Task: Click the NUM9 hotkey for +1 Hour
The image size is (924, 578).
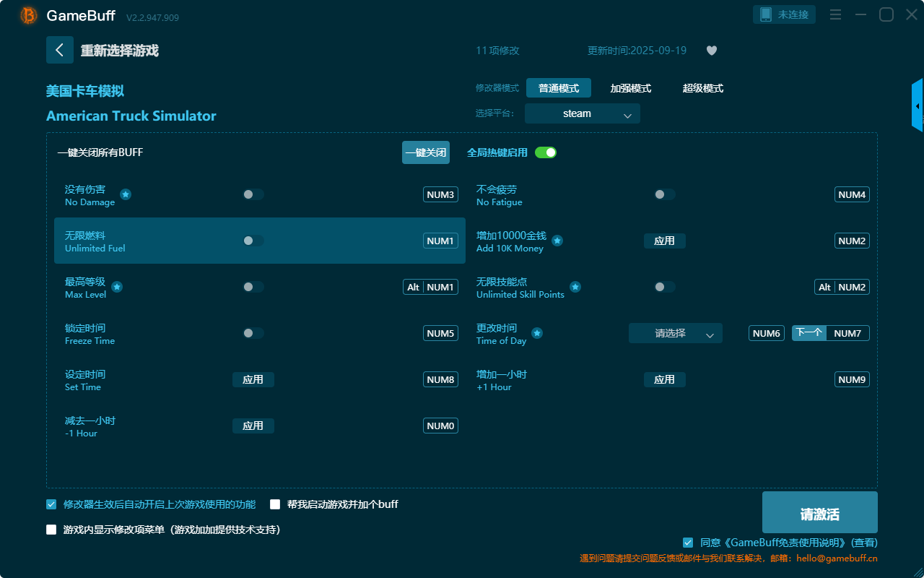Action: (x=852, y=379)
